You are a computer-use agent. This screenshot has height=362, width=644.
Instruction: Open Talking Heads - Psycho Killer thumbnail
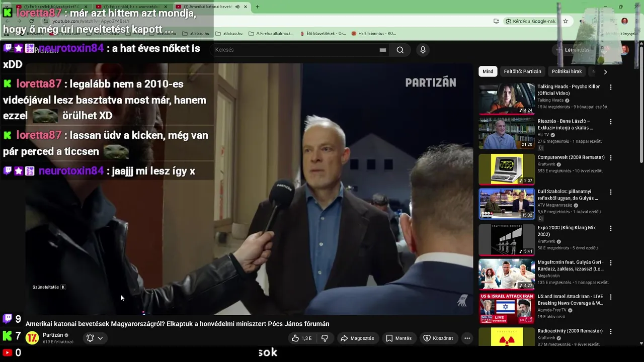coord(507,99)
